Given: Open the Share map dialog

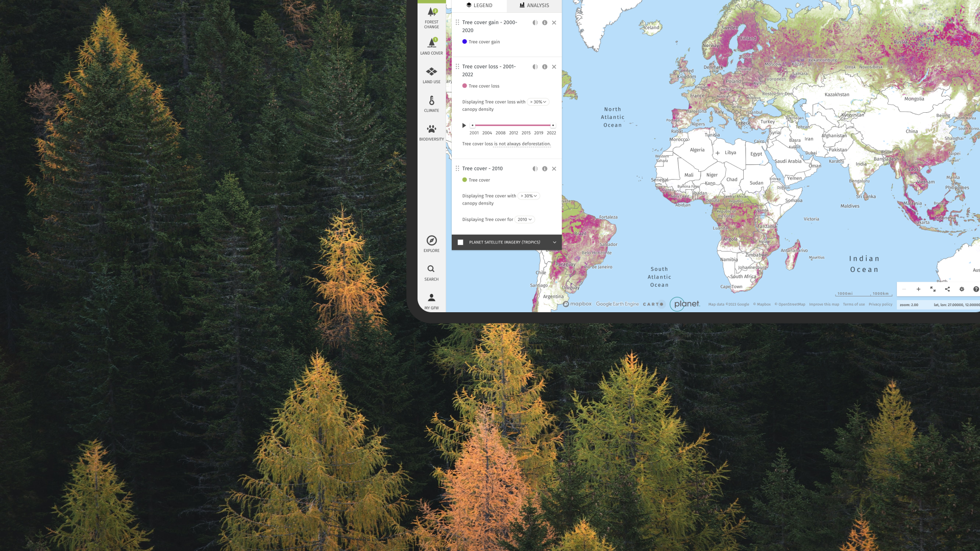Looking at the screenshot, I should point(947,289).
